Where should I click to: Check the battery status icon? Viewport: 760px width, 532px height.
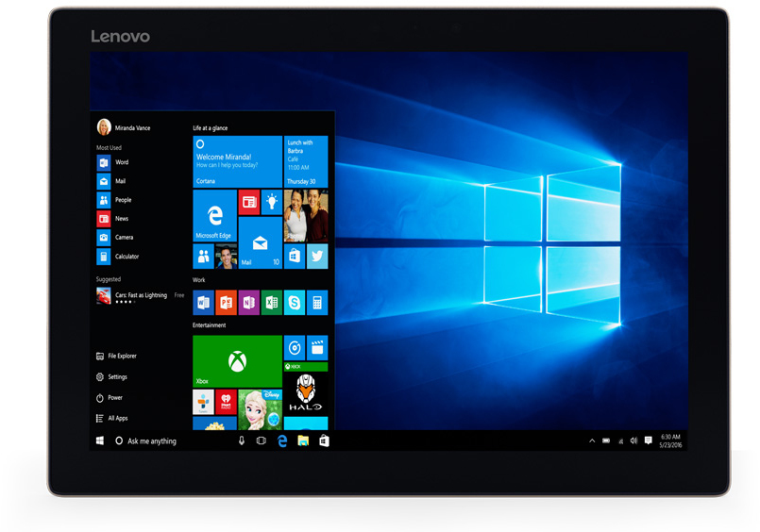point(606,441)
